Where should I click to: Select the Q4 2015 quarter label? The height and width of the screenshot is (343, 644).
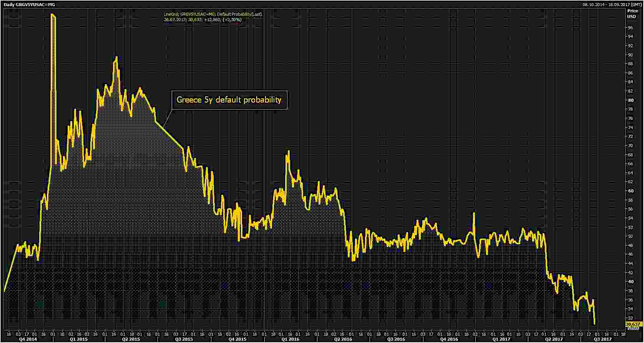tap(237, 339)
